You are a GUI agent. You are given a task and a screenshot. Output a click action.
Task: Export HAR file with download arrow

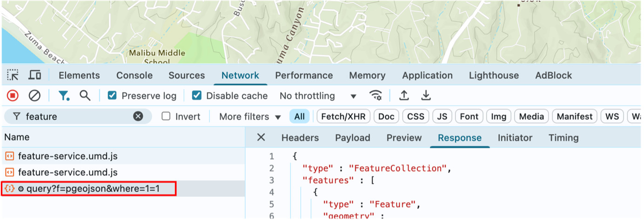tap(426, 96)
